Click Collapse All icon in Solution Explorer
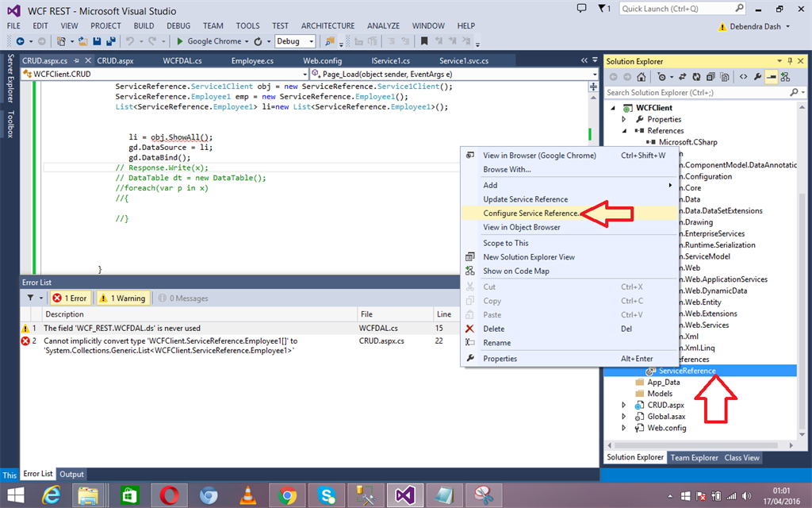The image size is (812, 508). click(711, 77)
